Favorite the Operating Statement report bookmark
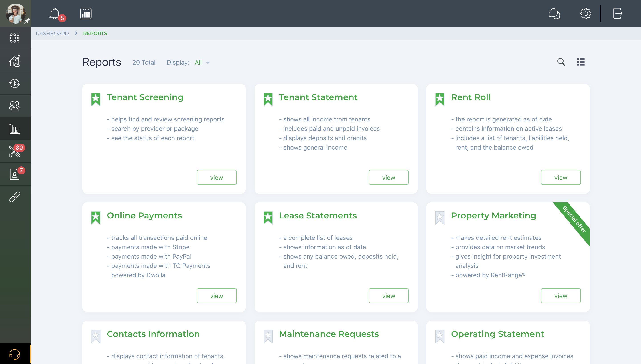 point(440,336)
